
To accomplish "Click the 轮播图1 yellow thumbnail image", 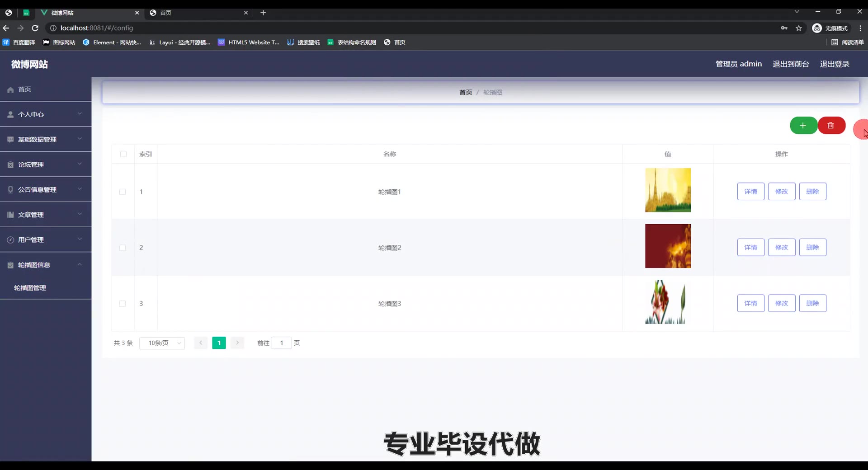I will coord(668,190).
